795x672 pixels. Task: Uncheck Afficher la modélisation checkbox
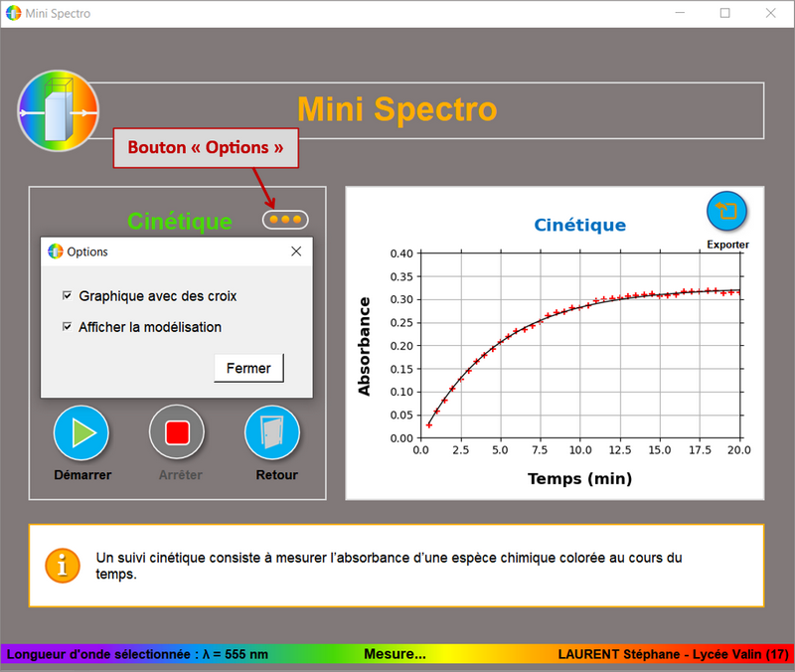pyautogui.click(x=67, y=327)
